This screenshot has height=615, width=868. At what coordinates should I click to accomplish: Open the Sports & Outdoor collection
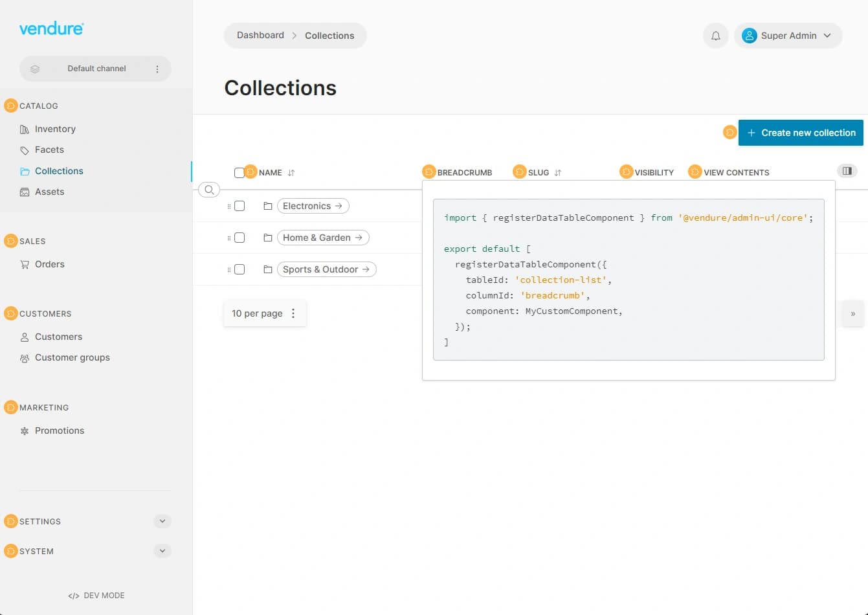coord(326,269)
